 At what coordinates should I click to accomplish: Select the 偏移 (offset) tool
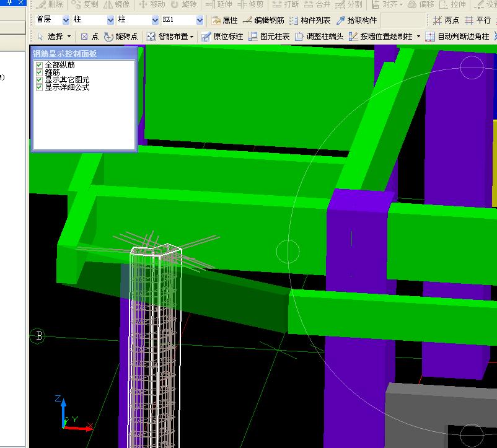(421, 4)
